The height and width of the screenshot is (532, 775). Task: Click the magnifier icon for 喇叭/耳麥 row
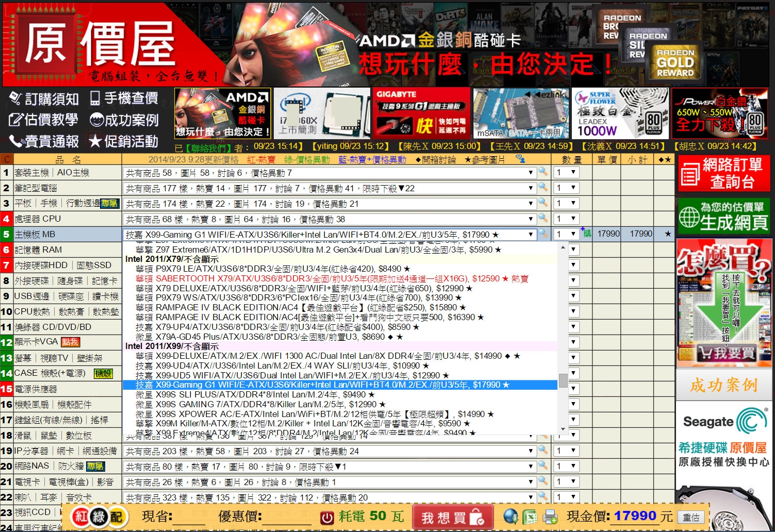[543, 496]
